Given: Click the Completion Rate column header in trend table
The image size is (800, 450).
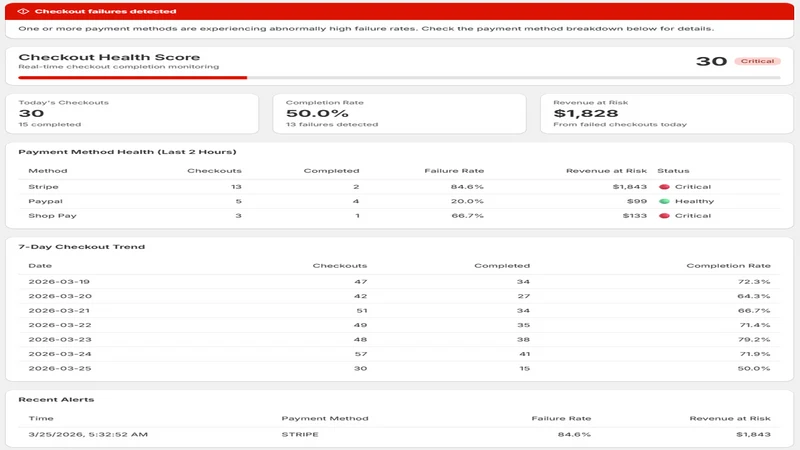Looking at the screenshot, I should pyautogui.click(x=728, y=265).
